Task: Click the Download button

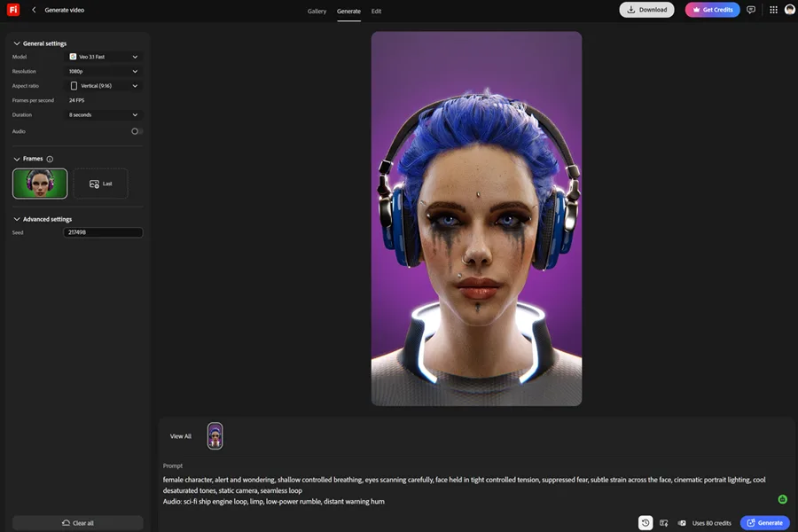Action: coord(646,10)
